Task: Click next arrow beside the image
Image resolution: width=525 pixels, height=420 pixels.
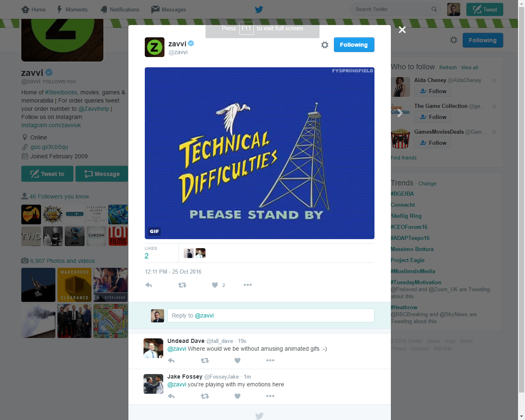Action: coord(400,113)
